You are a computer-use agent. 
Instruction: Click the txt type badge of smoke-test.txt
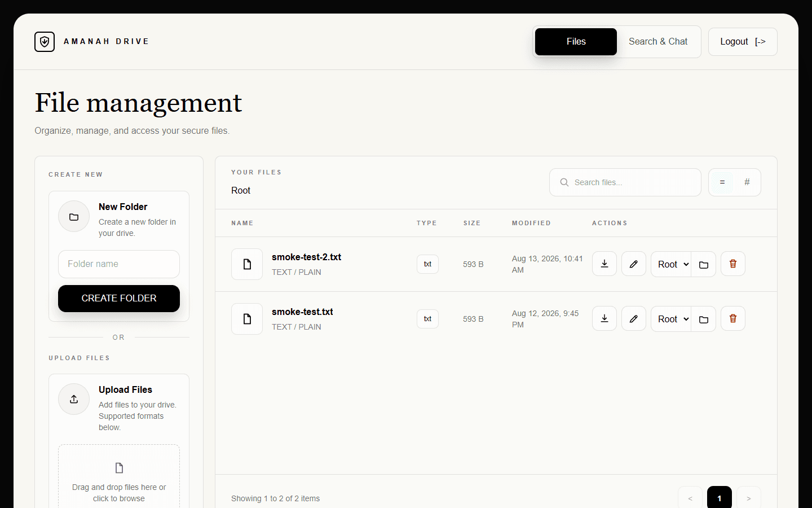(427, 319)
